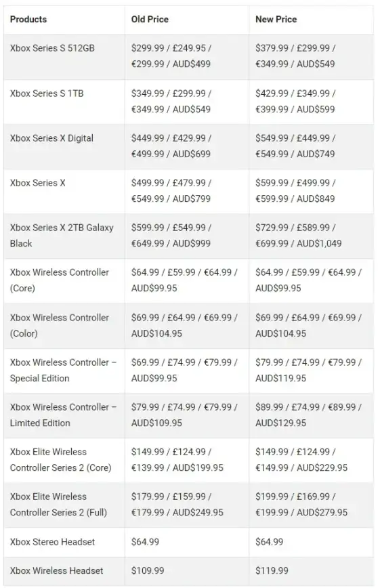The height and width of the screenshot is (588, 380).
Task: Click the Xbox Series X Digital product name
Action: pos(51,138)
